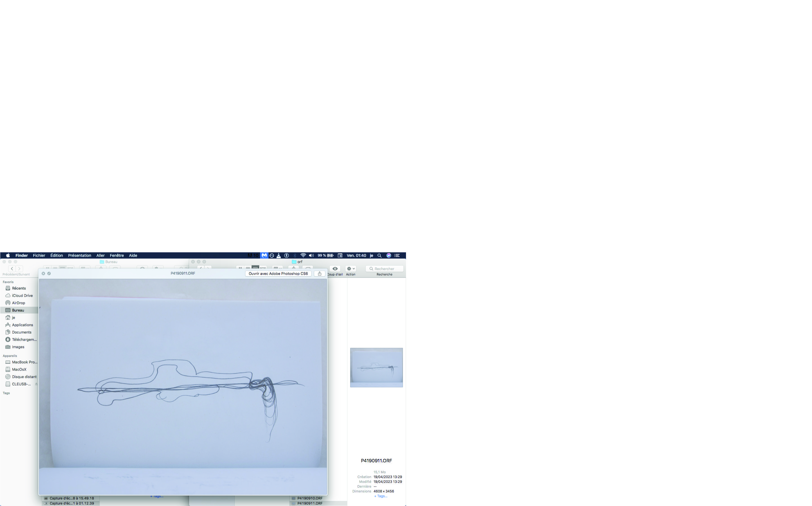
Task: Click the Wi-Fi status icon
Action: pos(303,255)
